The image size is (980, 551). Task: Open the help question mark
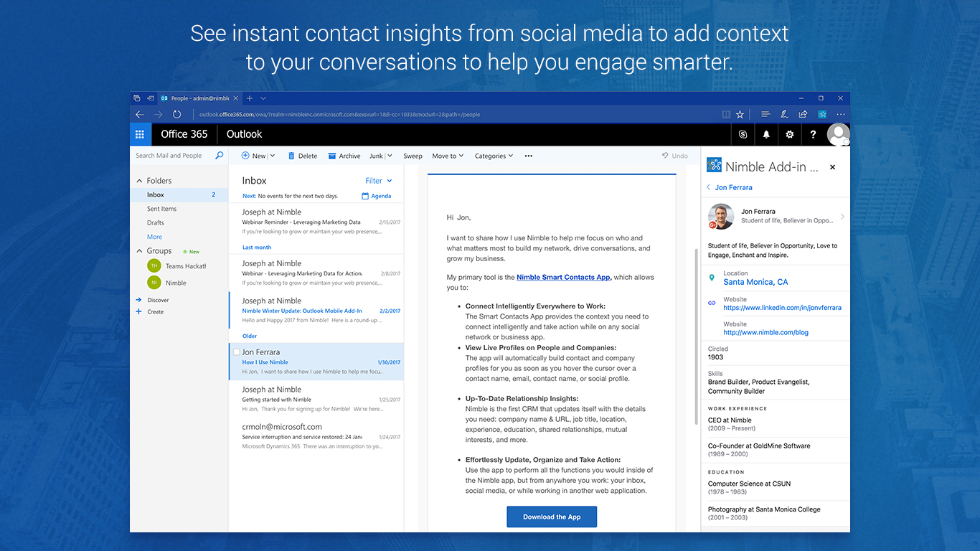pyautogui.click(x=813, y=134)
